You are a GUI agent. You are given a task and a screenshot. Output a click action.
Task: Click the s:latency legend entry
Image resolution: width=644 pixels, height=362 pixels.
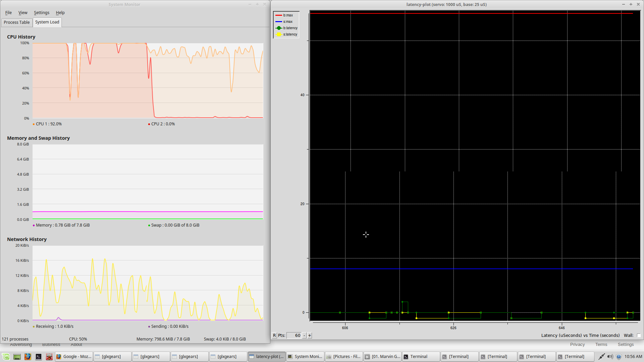[286, 35]
